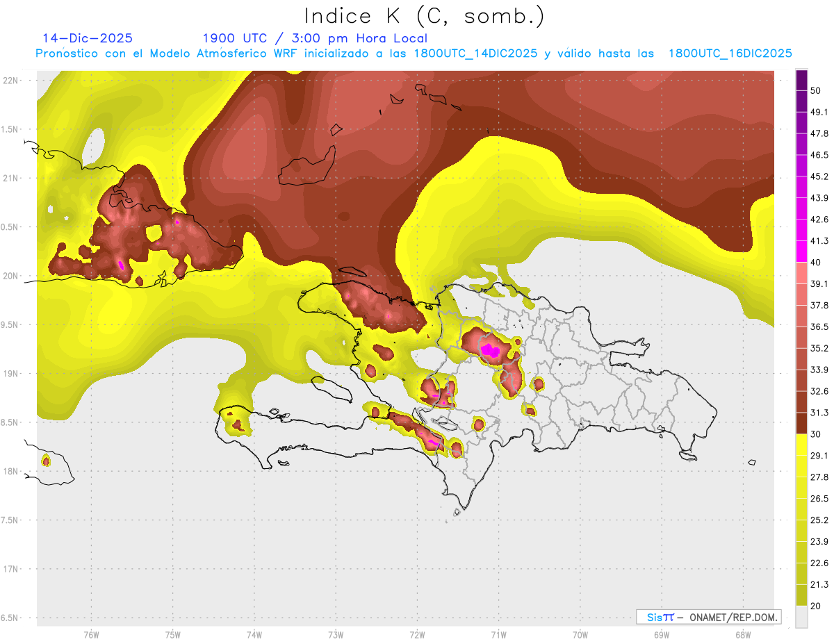Image resolution: width=834 pixels, height=644 pixels.
Task: Click the legend value '39.1'
Action: pos(819,283)
